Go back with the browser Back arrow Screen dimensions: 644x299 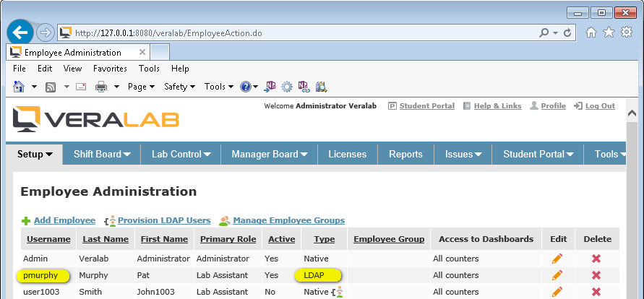click(20, 32)
